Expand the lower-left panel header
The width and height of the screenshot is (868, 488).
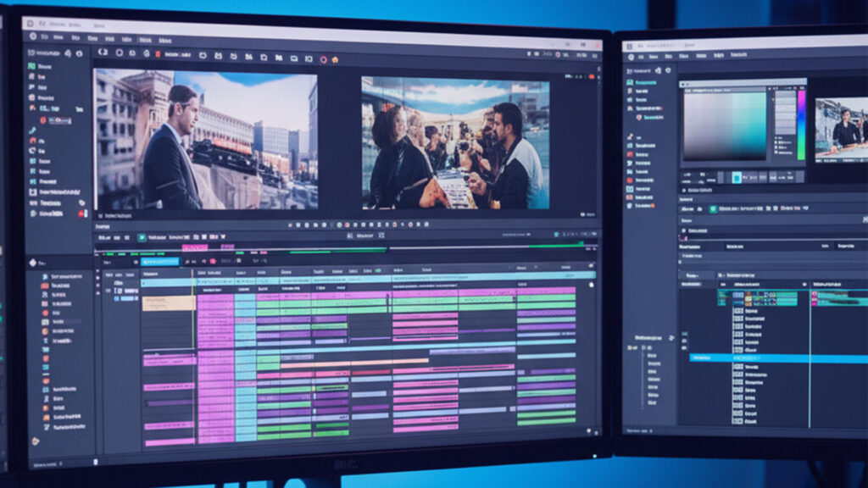[x=31, y=263]
